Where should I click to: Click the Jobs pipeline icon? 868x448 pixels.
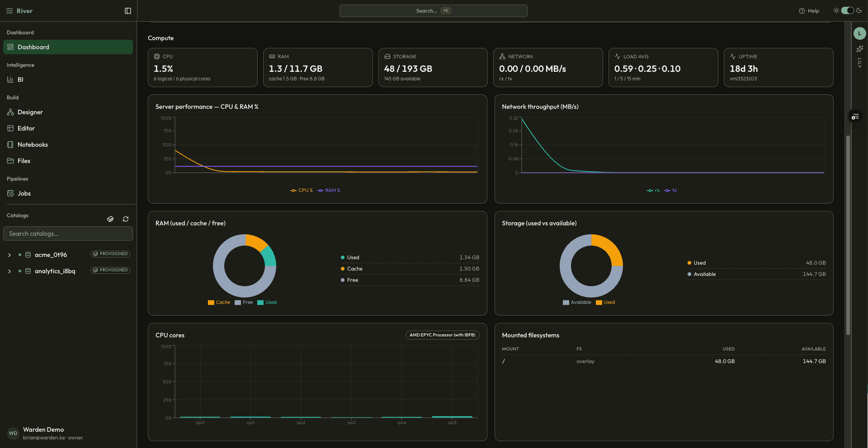10,193
